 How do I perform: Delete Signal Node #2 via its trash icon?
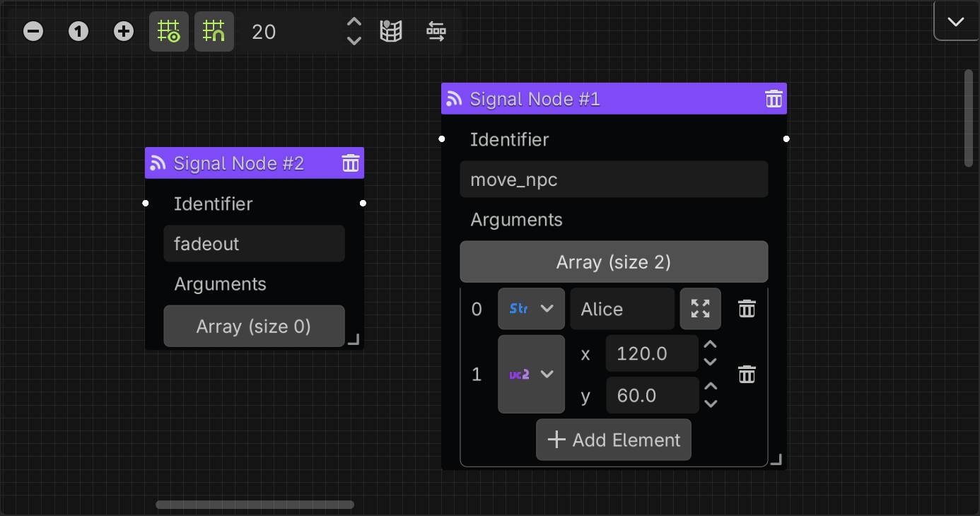pos(350,163)
